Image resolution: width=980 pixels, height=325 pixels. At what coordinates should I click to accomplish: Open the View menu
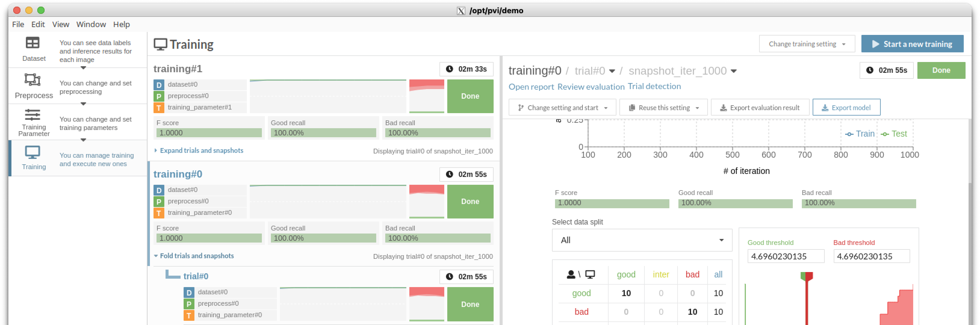click(x=60, y=24)
